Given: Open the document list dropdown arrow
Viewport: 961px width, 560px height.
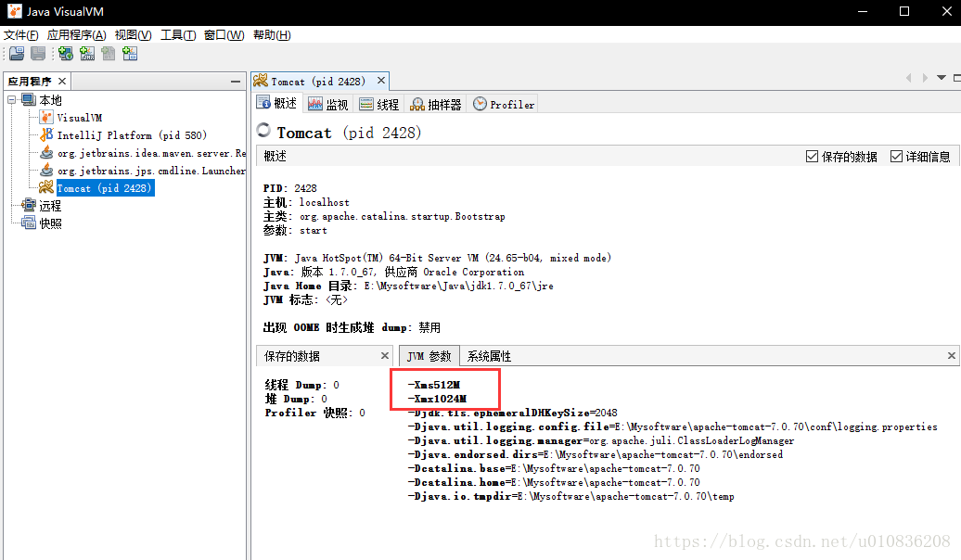Looking at the screenshot, I should (942, 78).
